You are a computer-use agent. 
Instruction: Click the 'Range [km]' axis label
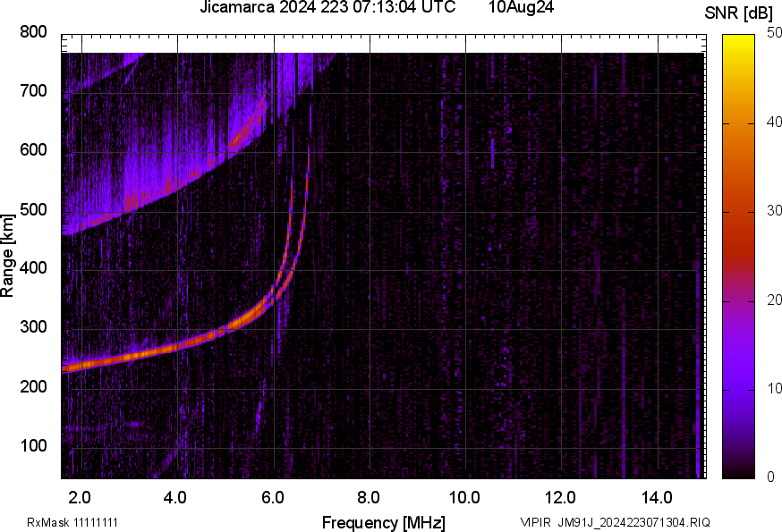(7, 256)
